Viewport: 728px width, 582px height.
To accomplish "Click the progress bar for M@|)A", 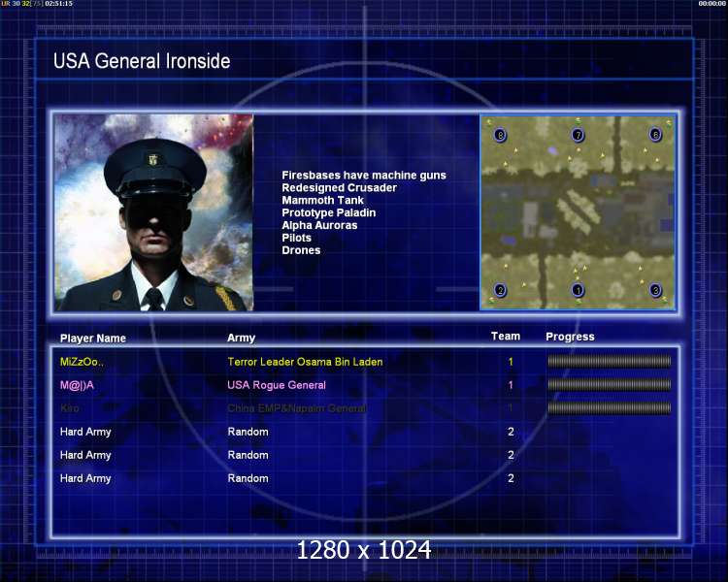I will point(610,384).
